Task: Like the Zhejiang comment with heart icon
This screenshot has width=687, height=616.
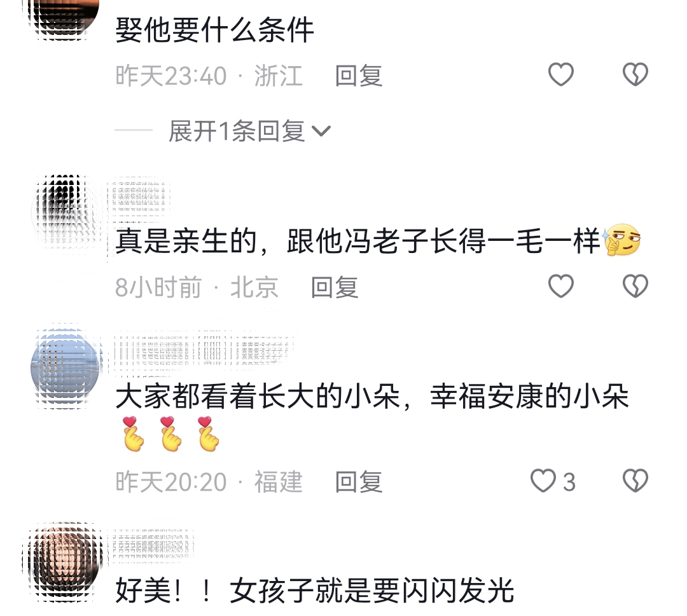Action: [561, 74]
